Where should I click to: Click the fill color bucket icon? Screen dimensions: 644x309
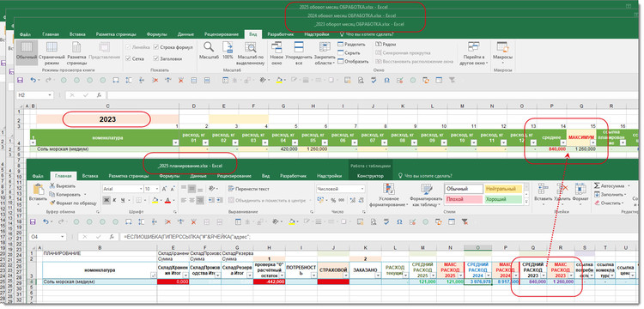point(155,200)
